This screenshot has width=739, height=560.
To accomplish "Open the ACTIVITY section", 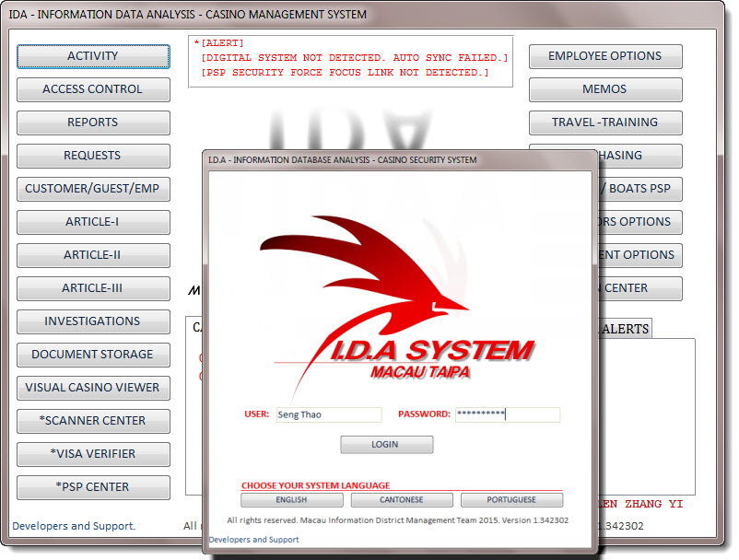I will 93,56.
